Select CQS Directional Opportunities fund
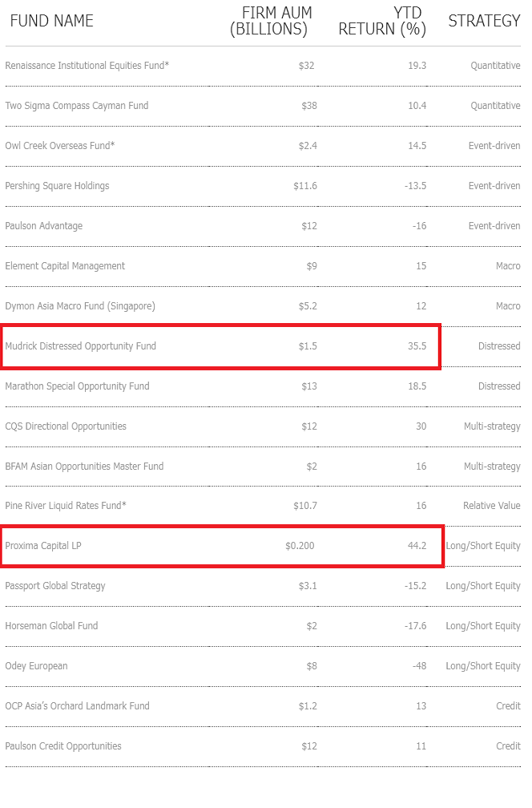 click(66, 426)
